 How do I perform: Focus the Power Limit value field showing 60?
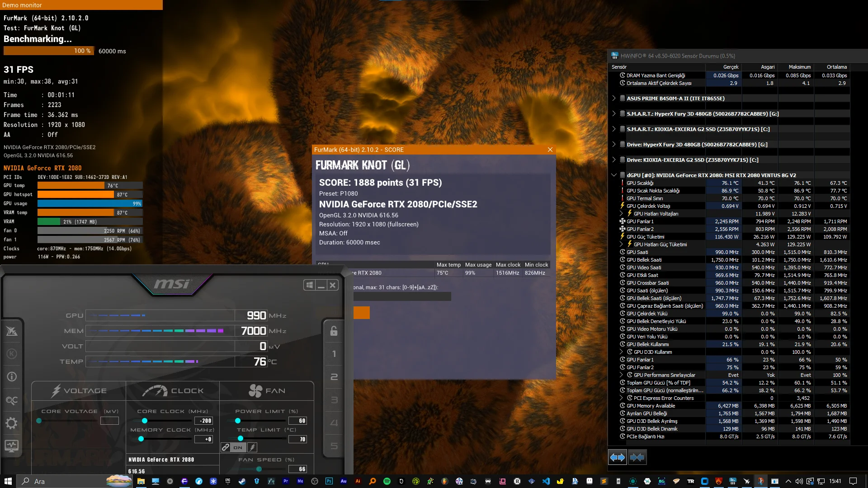pos(297,421)
